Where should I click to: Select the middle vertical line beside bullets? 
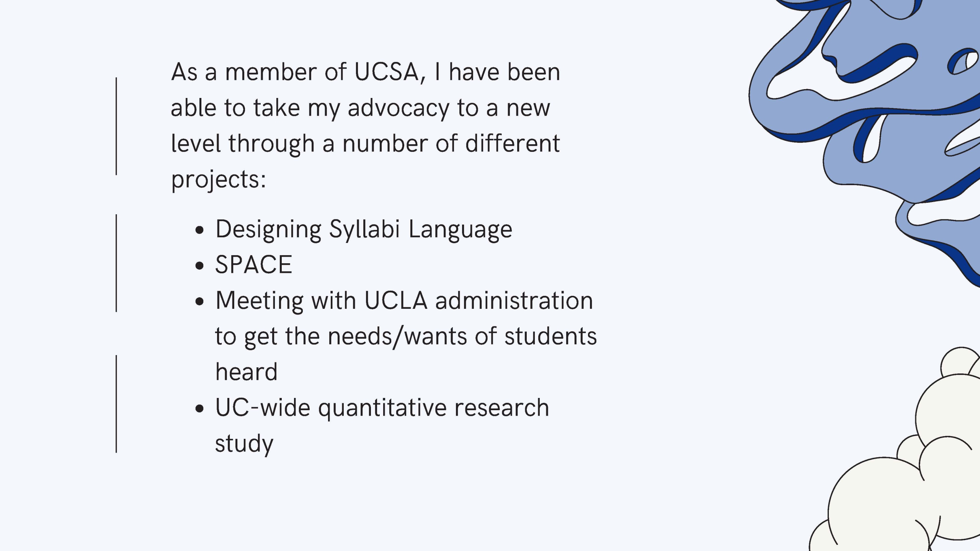click(116, 263)
